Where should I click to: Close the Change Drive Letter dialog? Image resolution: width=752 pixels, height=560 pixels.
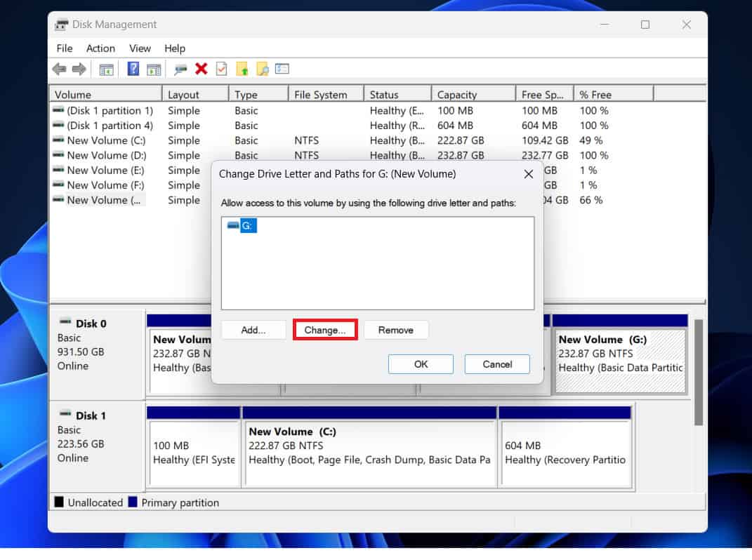coord(529,173)
